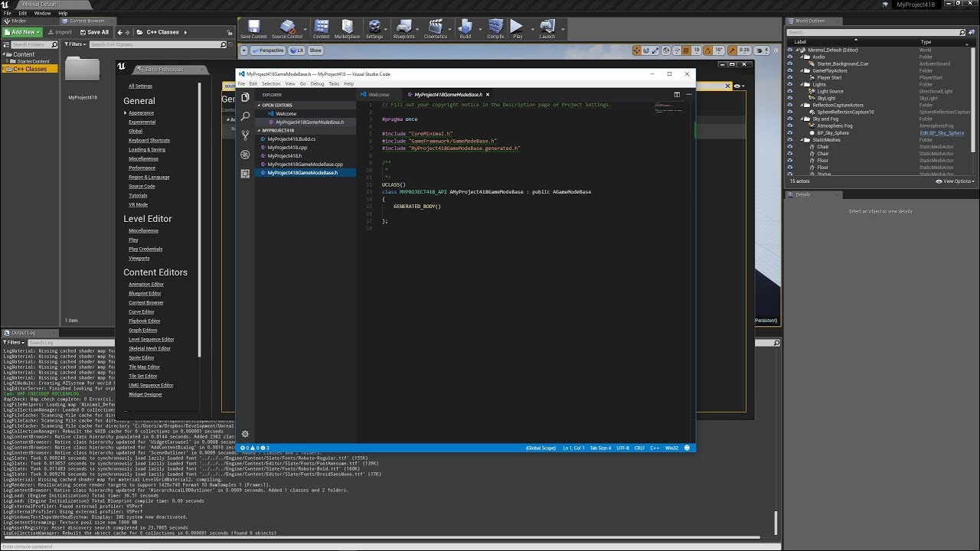Open the Marketplace toolbar button
Viewport: 980px width, 551px height.
347,29
